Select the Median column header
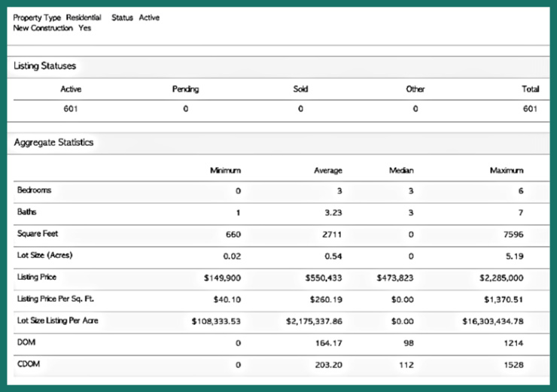The image size is (557, 392). point(401,171)
